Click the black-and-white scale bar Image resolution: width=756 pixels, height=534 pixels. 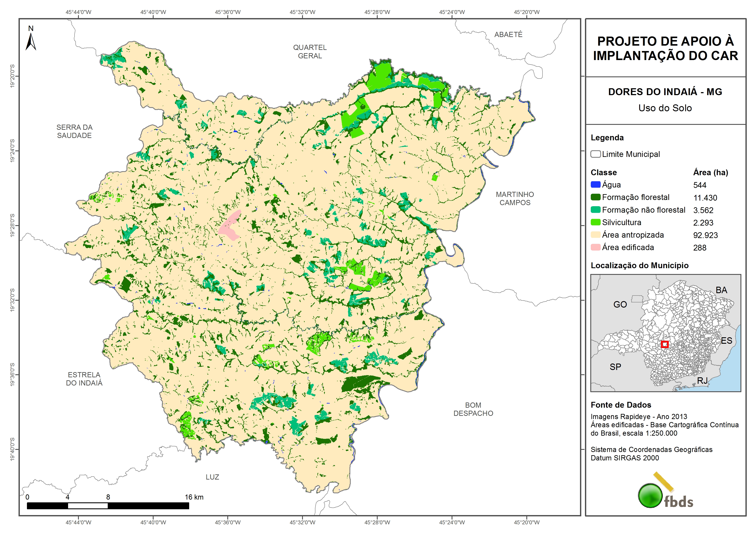[108, 506]
